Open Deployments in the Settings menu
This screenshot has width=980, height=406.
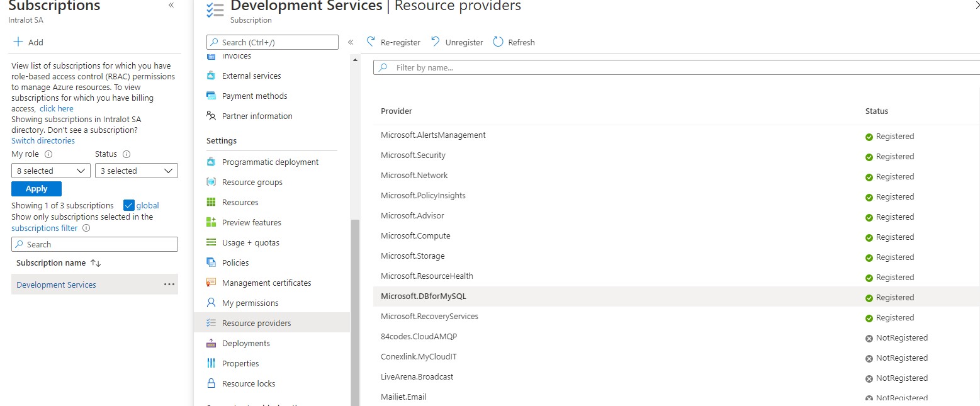(x=245, y=343)
